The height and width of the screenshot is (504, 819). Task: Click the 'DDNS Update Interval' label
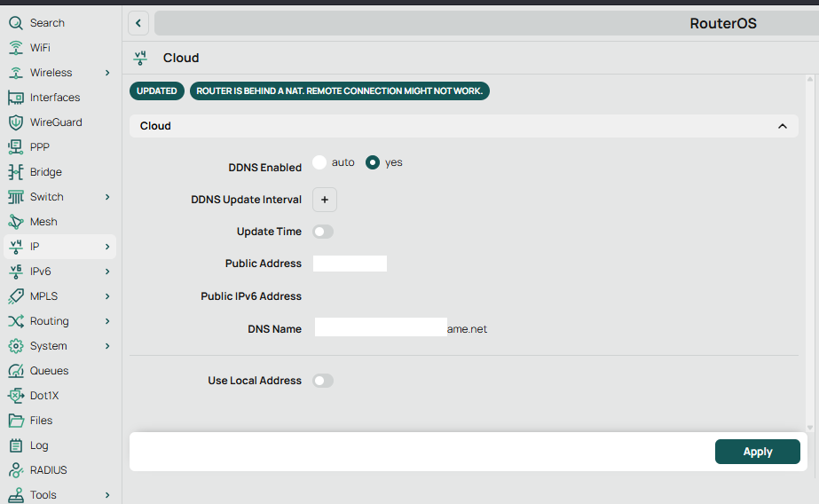click(246, 200)
